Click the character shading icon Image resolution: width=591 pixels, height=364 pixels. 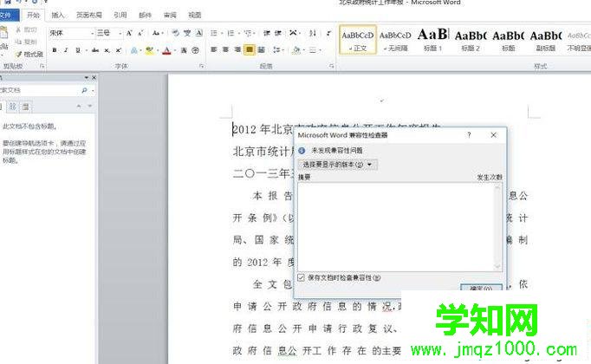(x=184, y=50)
